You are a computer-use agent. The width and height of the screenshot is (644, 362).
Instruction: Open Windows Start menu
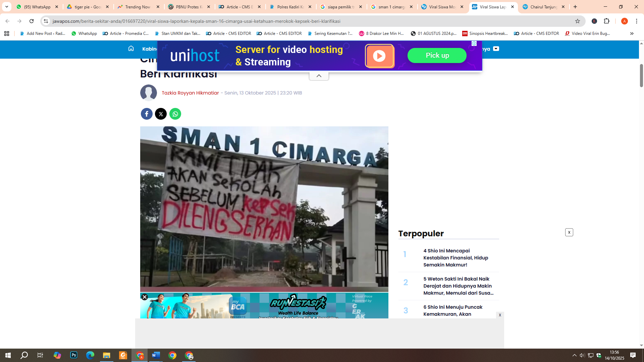(8, 355)
